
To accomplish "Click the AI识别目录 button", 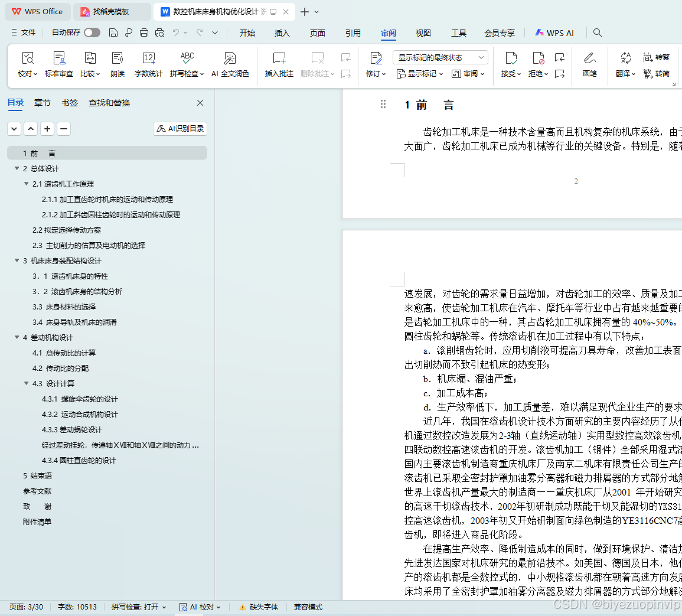I will tap(180, 128).
